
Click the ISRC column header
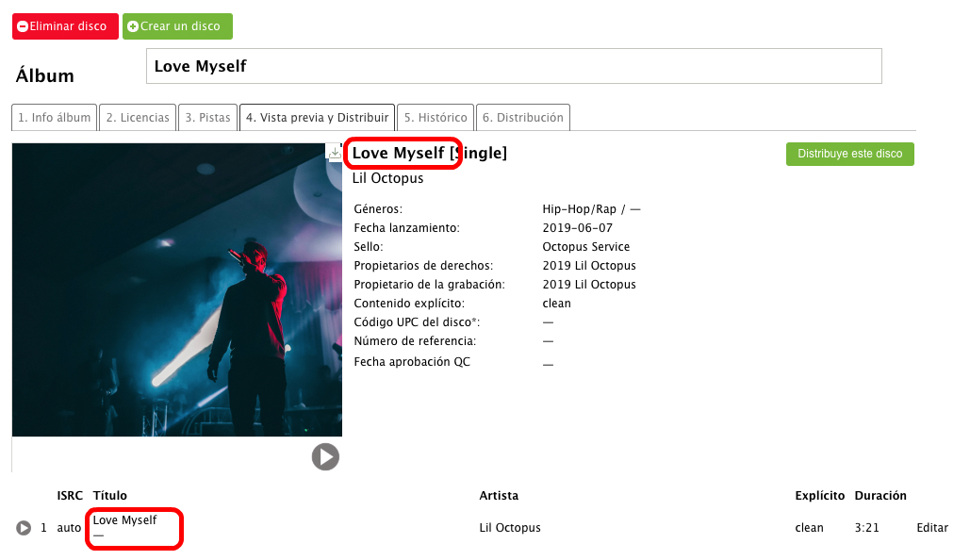tap(70, 496)
